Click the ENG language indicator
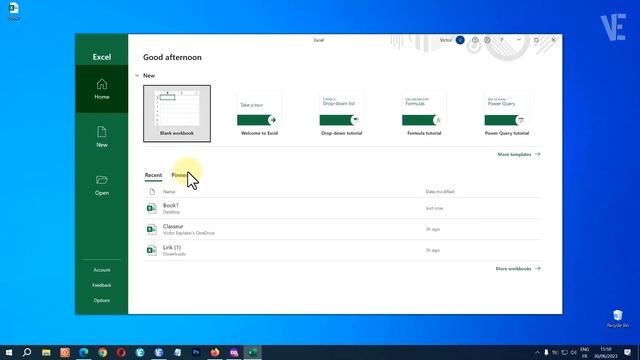The height and width of the screenshot is (360, 640). 584,349
